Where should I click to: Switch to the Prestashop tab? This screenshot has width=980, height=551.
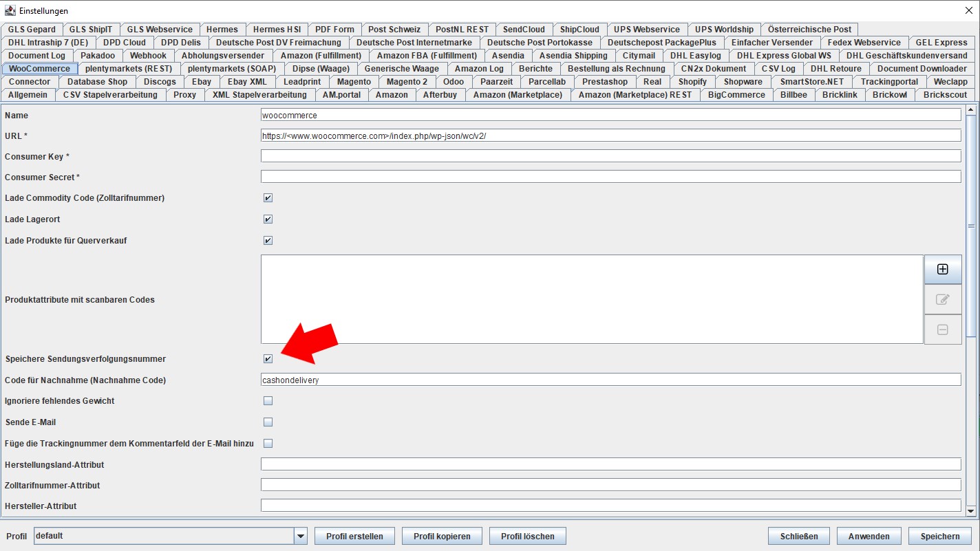605,82
